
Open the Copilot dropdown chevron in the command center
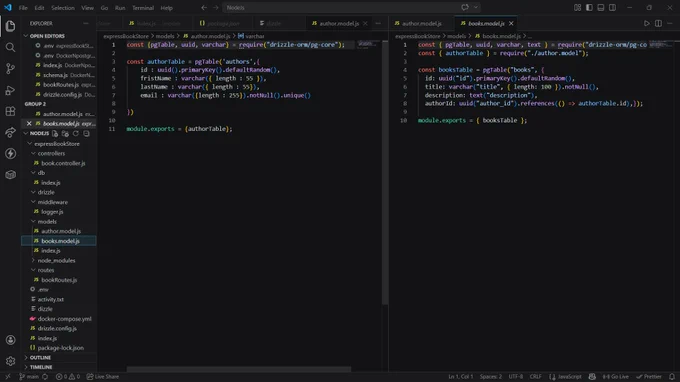[476, 7]
